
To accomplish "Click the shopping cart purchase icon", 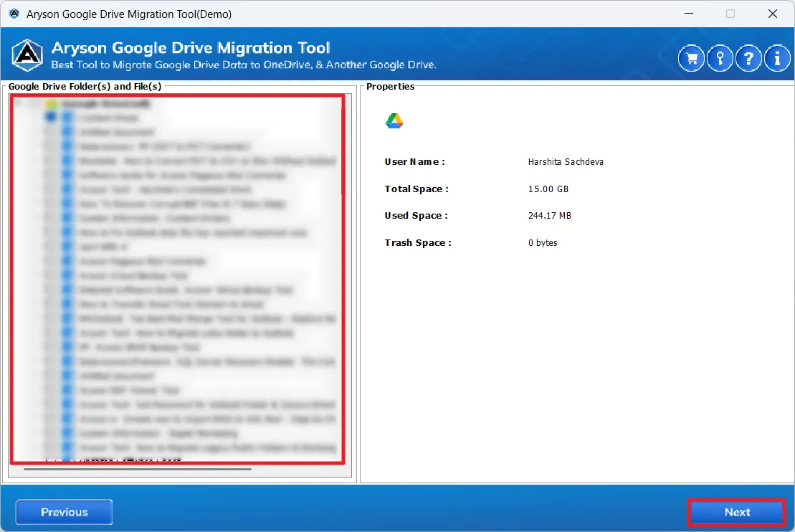I will click(692, 59).
